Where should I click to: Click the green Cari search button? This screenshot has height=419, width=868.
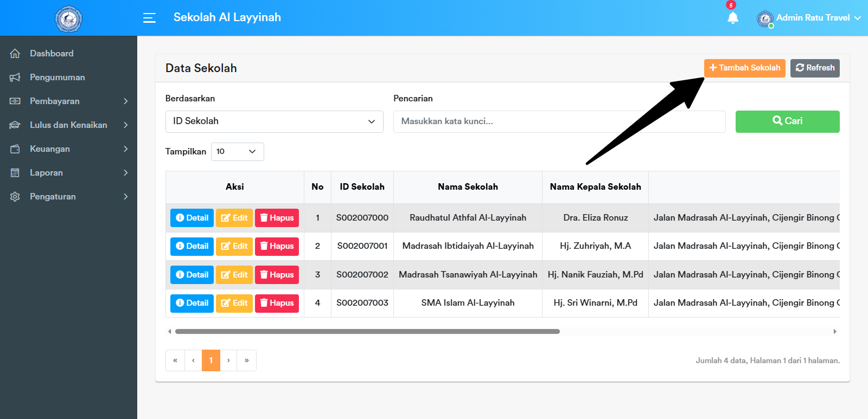[x=787, y=121]
